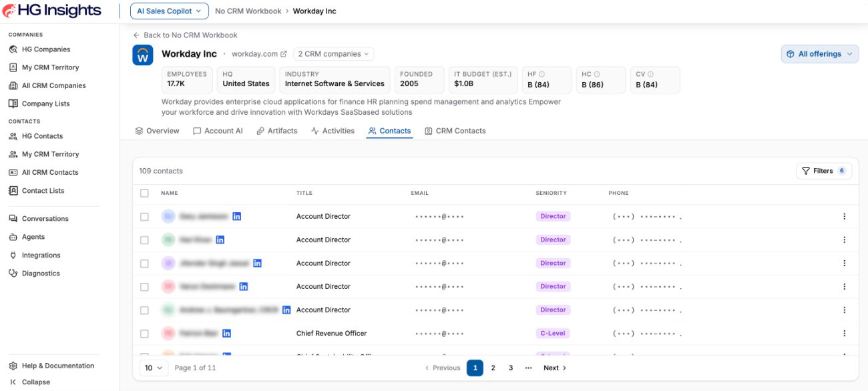Click the Workday company logo
This screenshot has height=391, width=868.
coord(143,55)
